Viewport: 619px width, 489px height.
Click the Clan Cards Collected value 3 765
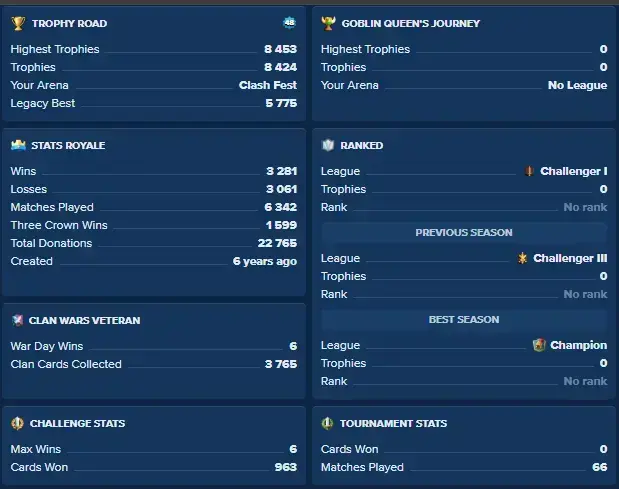(x=281, y=364)
